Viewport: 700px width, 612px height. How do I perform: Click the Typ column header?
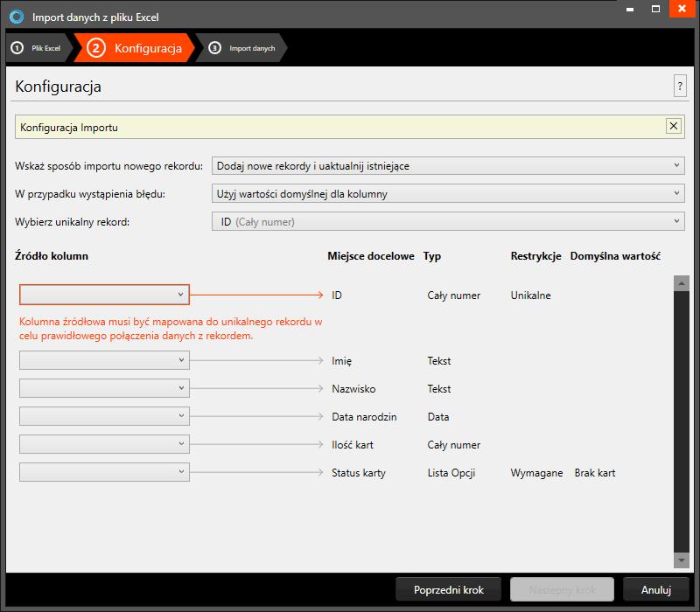(x=431, y=256)
